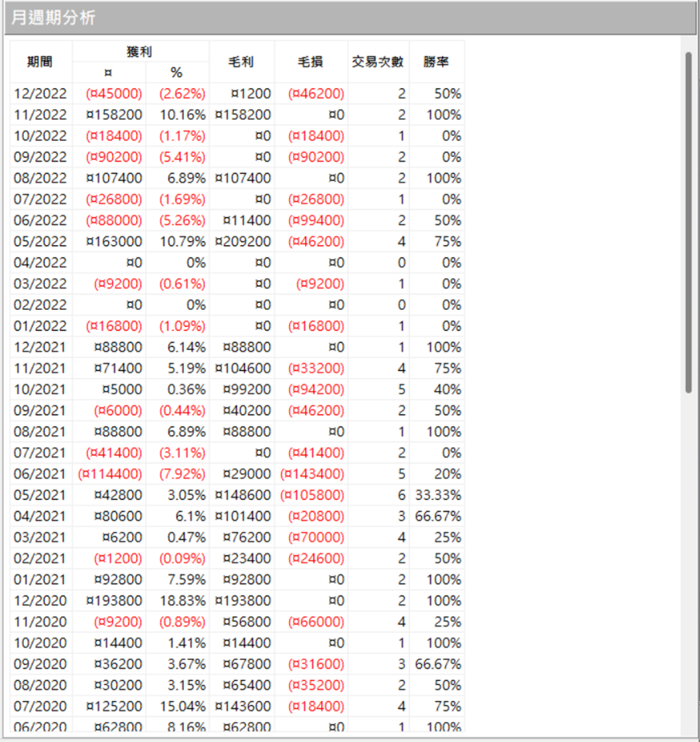
Task: Select the 09/2020 period cell
Action: (x=41, y=665)
